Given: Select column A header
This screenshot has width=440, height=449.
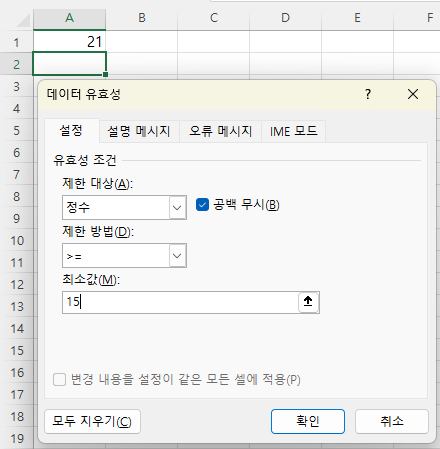Looking at the screenshot, I should (69, 18).
